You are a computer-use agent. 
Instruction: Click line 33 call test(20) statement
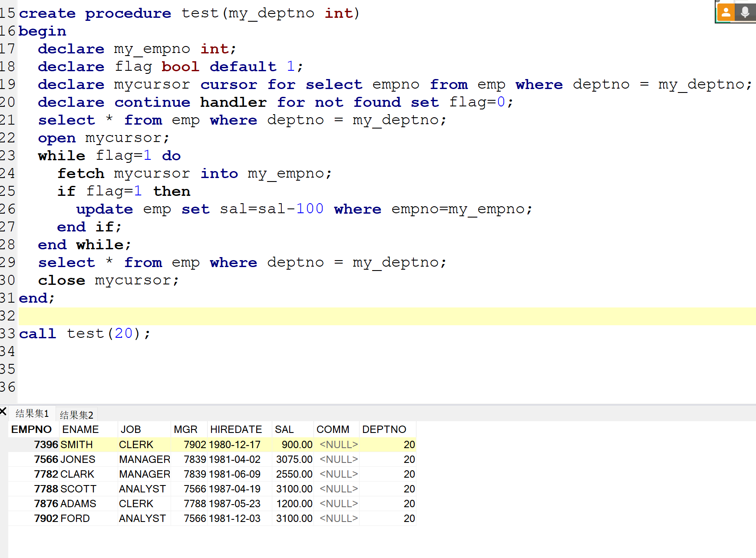pos(85,333)
